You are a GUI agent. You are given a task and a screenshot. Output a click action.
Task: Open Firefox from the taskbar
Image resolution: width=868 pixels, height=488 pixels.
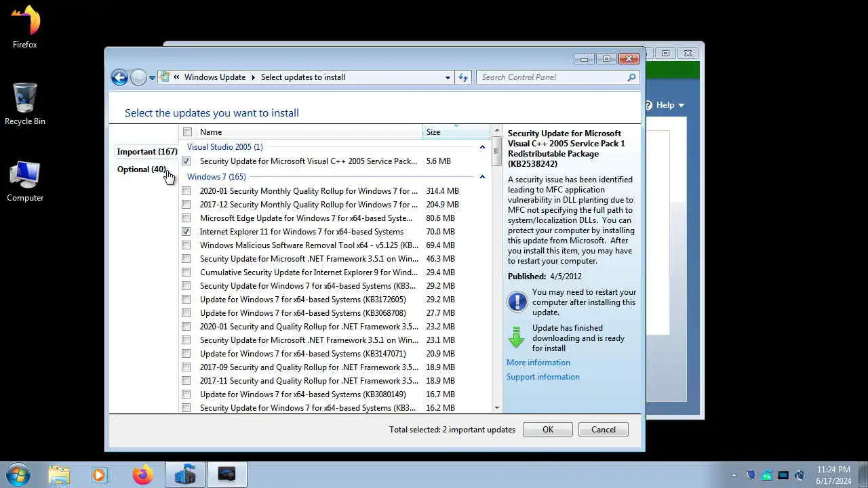pos(142,475)
